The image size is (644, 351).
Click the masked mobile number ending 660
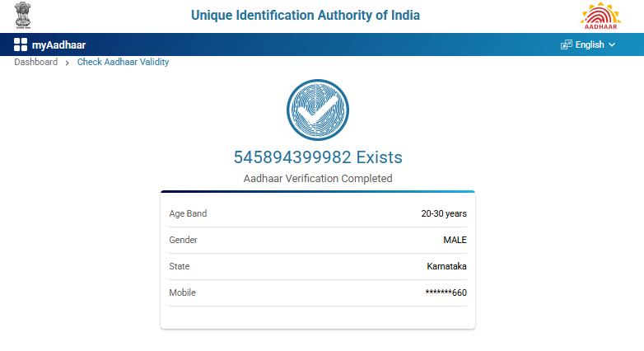(446, 292)
